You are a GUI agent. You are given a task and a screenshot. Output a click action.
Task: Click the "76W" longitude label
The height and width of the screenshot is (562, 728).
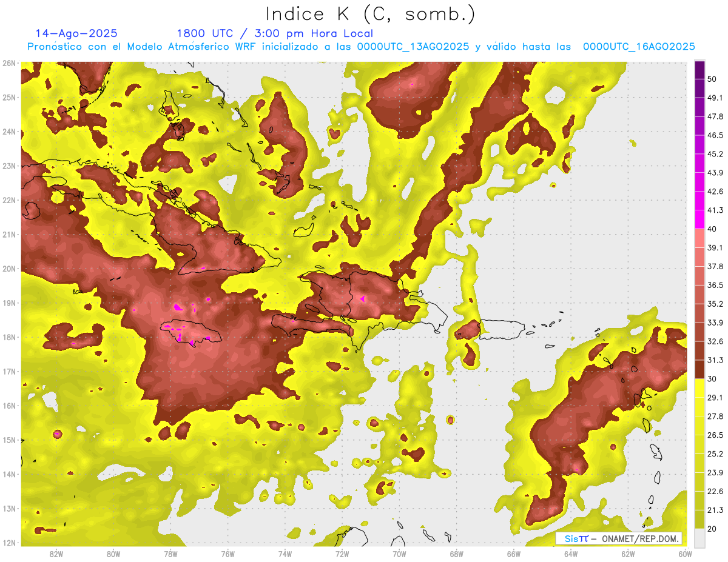227,554
